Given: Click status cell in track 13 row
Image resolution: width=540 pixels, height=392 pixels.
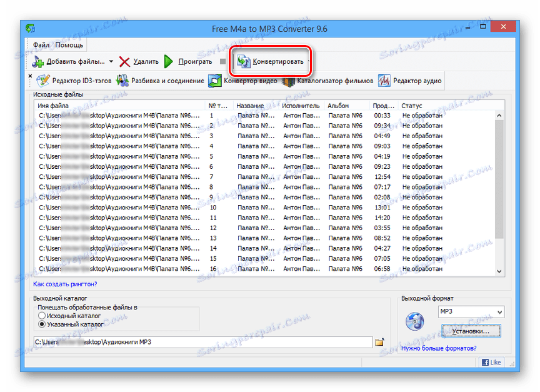Looking at the screenshot, I should [x=422, y=238].
